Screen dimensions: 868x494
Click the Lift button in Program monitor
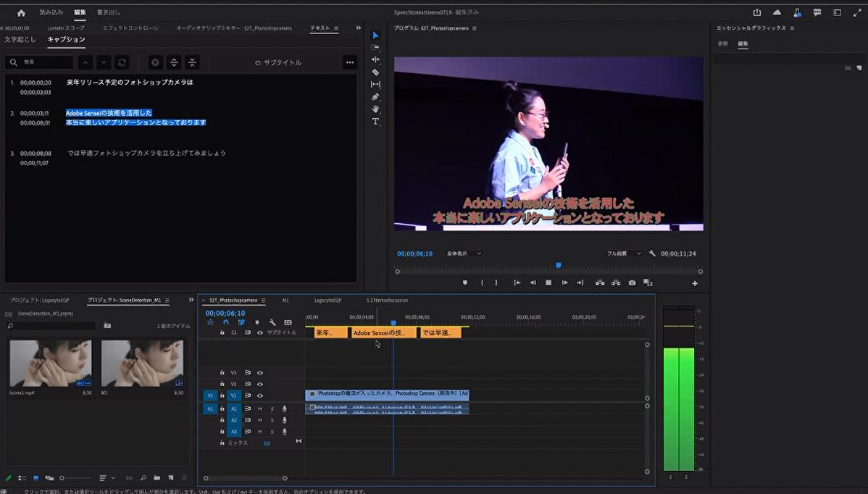pos(599,282)
